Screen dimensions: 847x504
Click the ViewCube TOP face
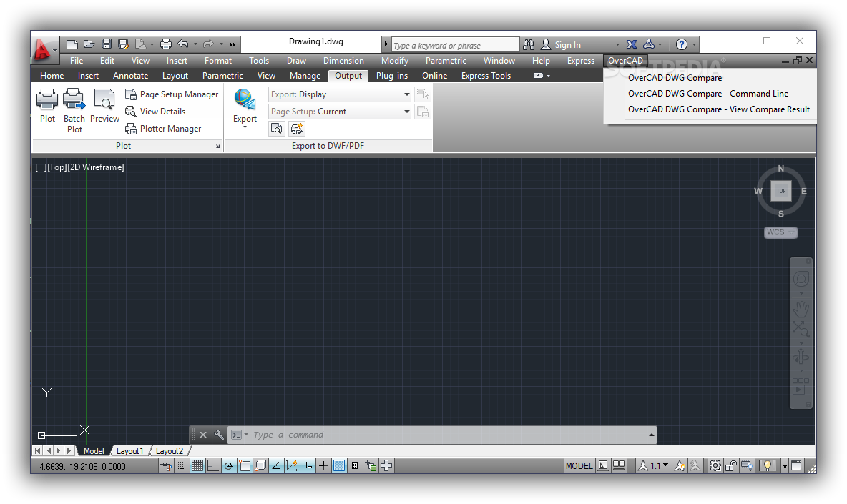pos(781,190)
